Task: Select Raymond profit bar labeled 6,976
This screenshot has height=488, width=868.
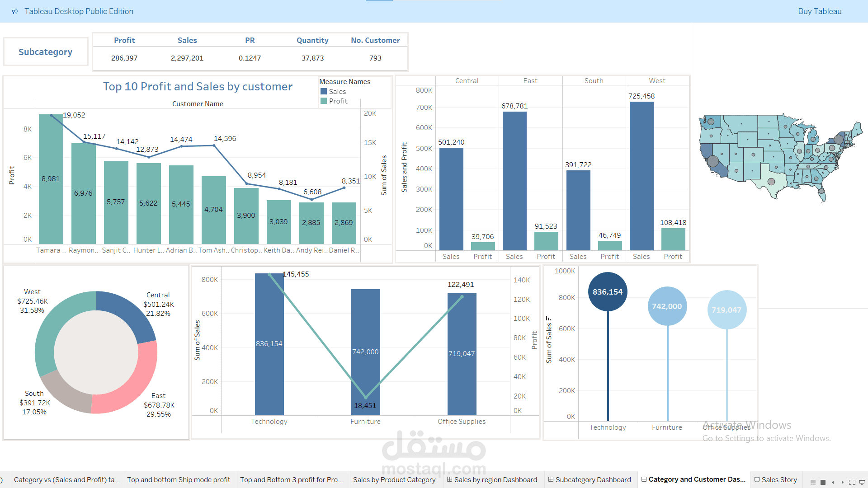Action: click(x=84, y=193)
